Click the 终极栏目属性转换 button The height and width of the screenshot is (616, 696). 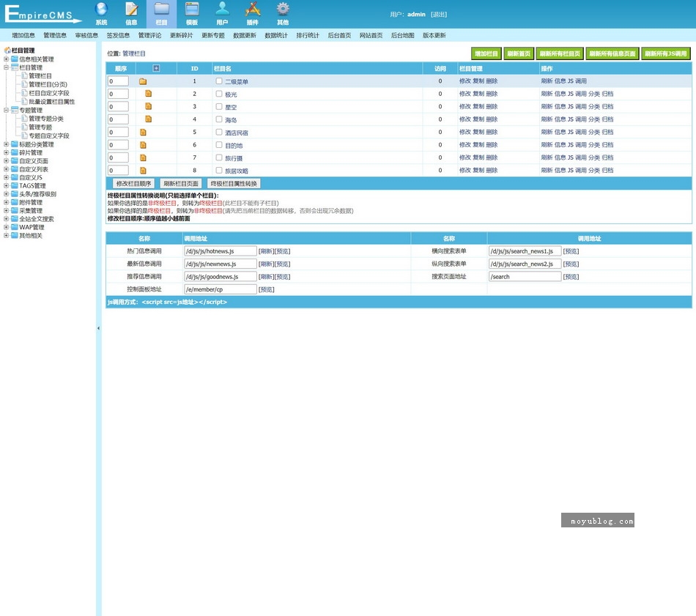(234, 183)
